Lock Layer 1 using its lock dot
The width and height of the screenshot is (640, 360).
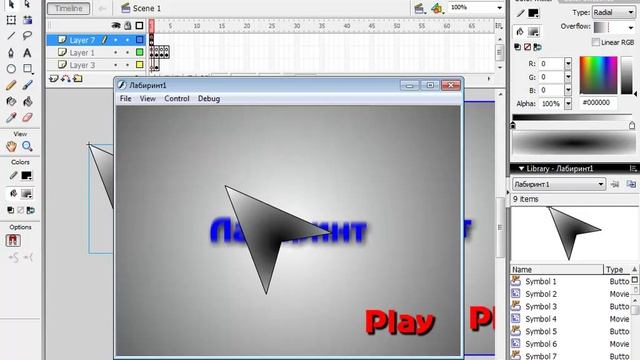click(127, 52)
